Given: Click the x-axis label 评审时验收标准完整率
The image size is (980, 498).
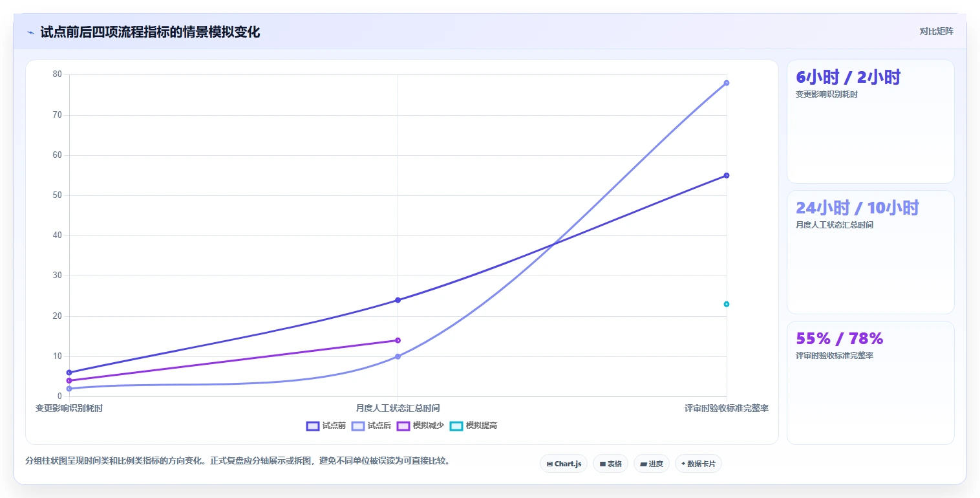Looking at the screenshot, I should click(727, 408).
